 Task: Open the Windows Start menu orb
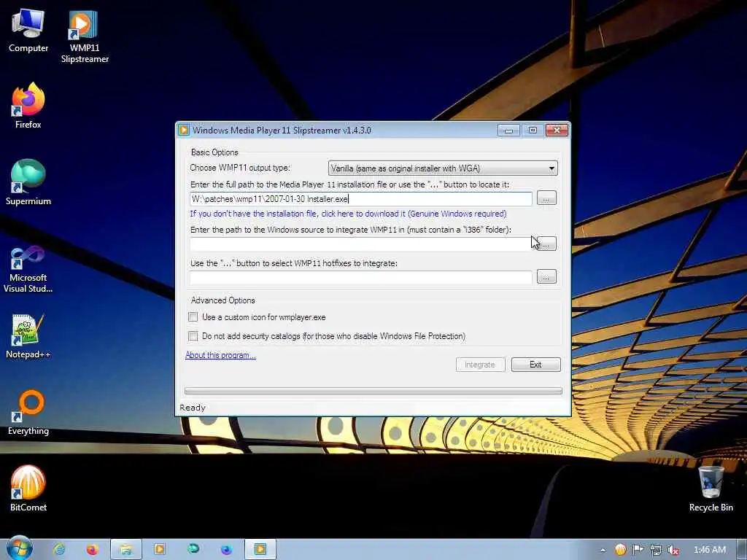click(19, 549)
